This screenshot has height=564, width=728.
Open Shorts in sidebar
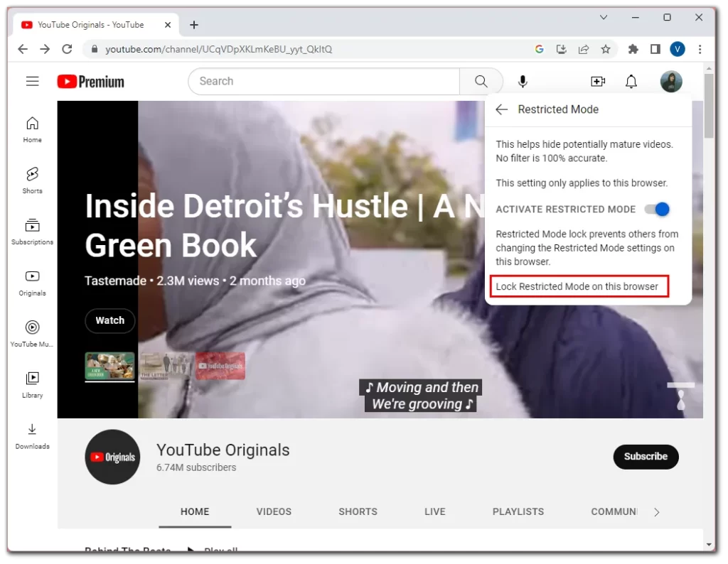click(32, 181)
